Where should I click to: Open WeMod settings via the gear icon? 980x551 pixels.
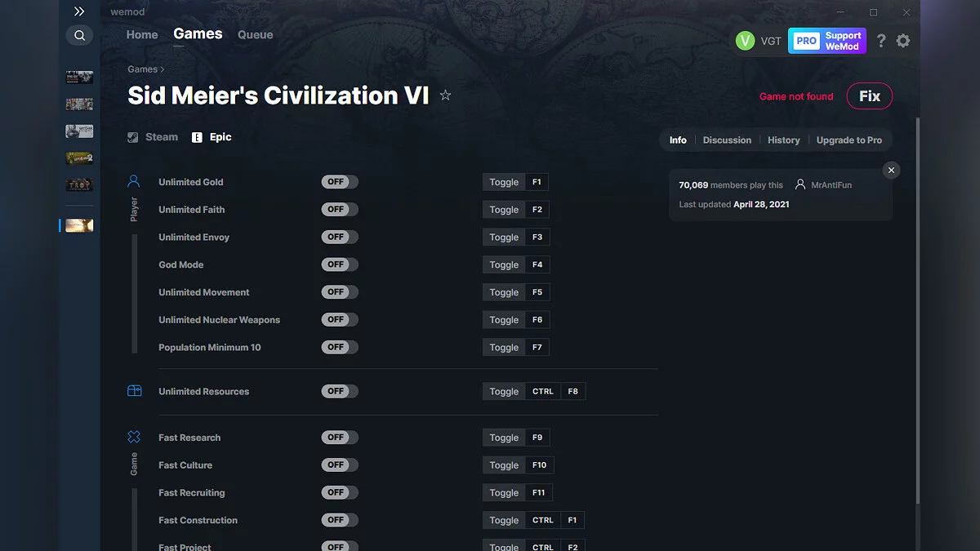click(x=903, y=40)
